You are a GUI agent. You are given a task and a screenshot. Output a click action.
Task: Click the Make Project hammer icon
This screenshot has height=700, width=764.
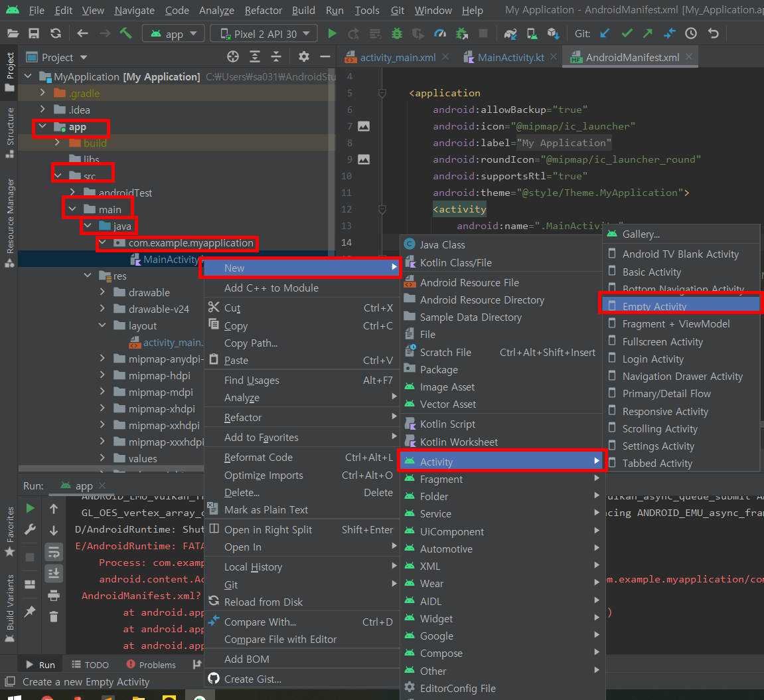pos(126,33)
